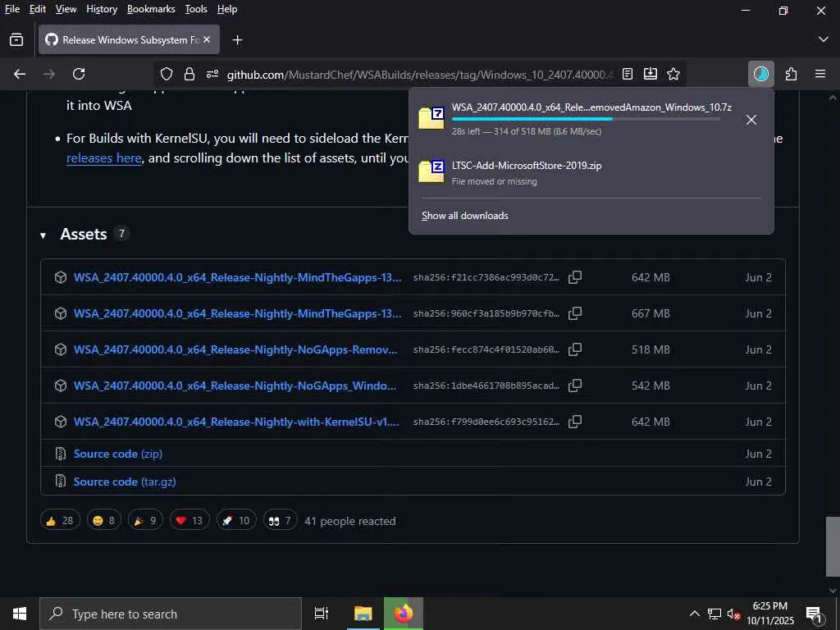Download Source code (tar.gz)

[x=125, y=482]
